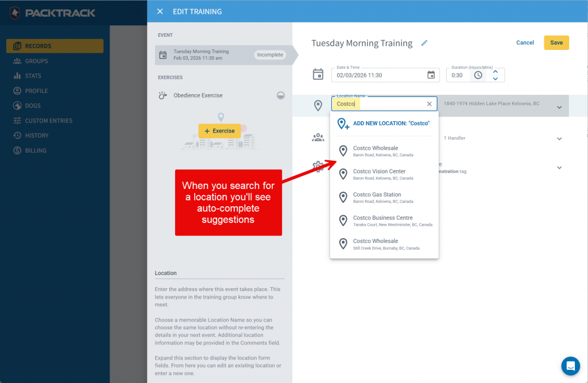Increase duration with the up arrow

pos(496,71)
